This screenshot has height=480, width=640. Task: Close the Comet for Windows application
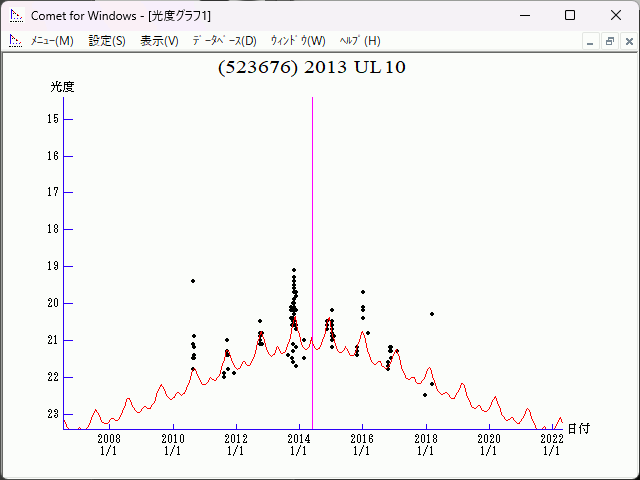click(616, 16)
